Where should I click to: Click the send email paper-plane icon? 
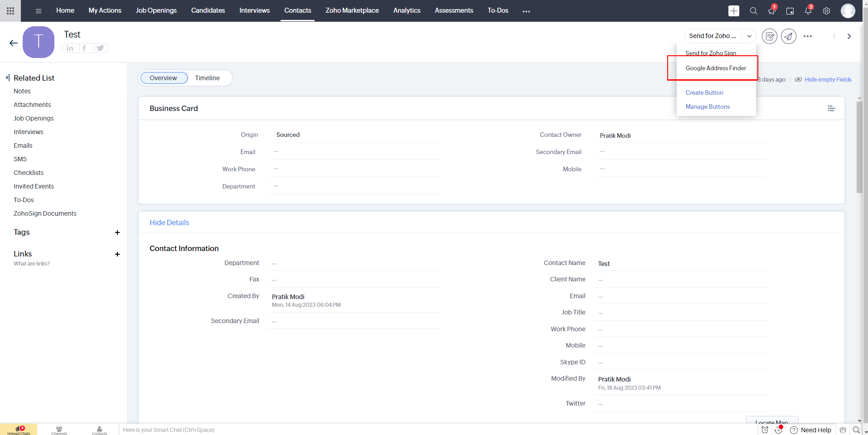click(789, 36)
